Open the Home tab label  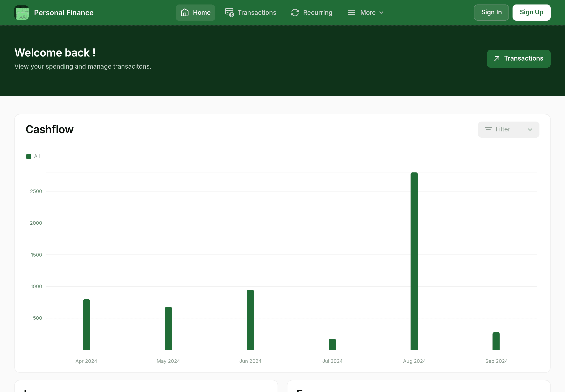pos(202,13)
